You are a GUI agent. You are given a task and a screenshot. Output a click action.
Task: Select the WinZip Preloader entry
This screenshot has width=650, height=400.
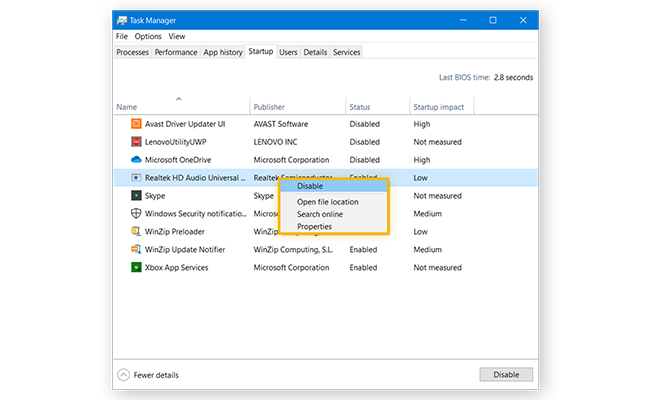[175, 231]
